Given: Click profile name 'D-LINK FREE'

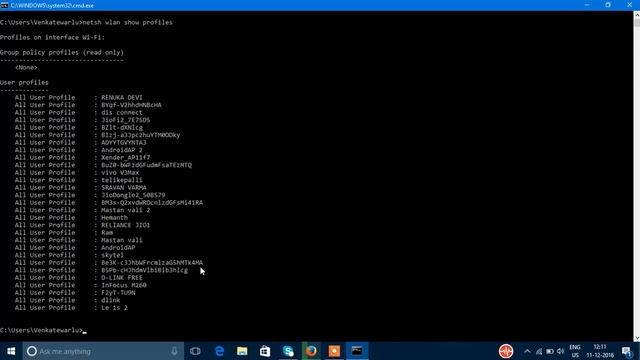Looking at the screenshot, I should pos(122,278).
